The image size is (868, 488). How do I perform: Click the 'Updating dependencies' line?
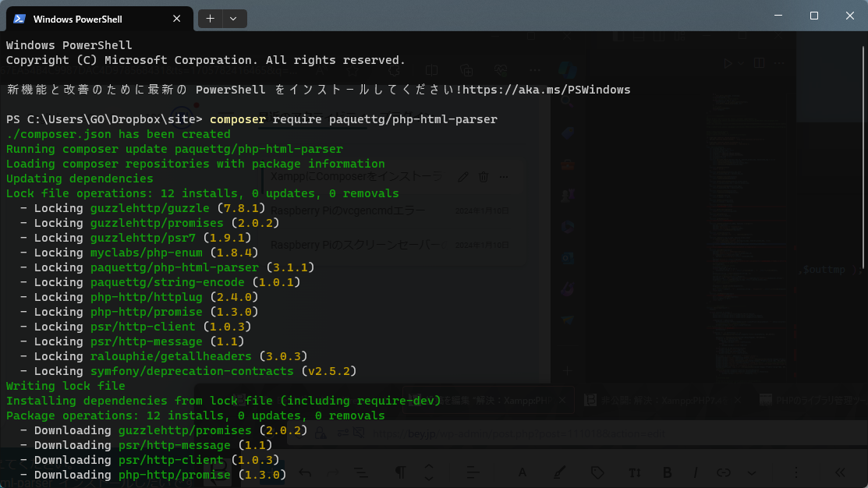(80, 179)
